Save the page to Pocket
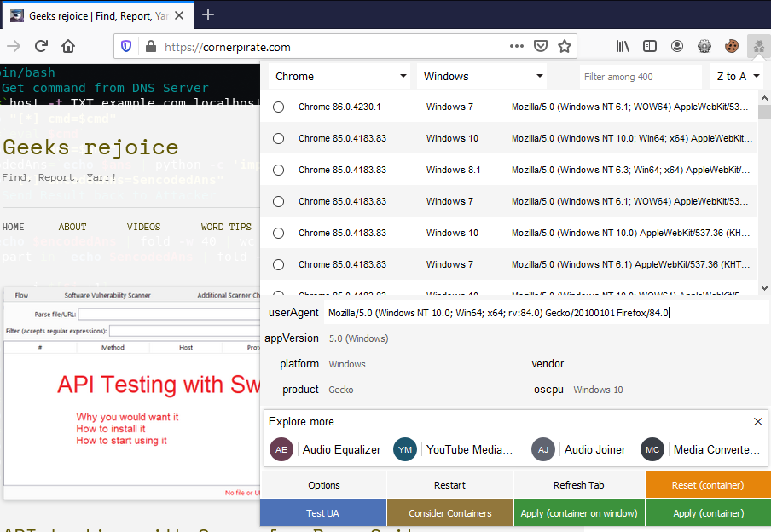771x532 pixels. 541,46
